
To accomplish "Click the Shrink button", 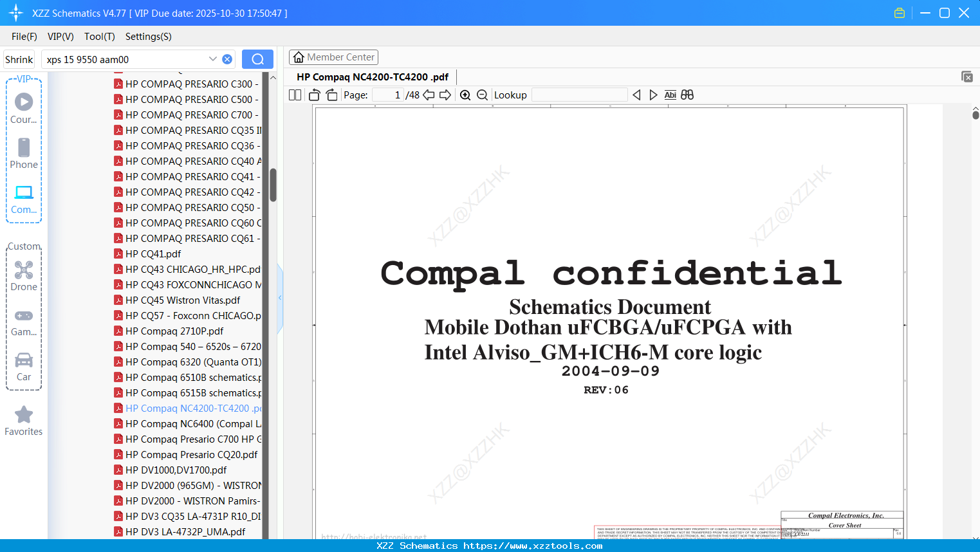I will click(19, 59).
